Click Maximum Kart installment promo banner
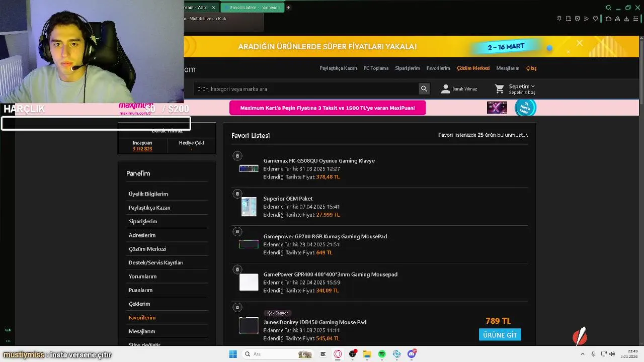The height and width of the screenshot is (362, 644). coord(328,108)
